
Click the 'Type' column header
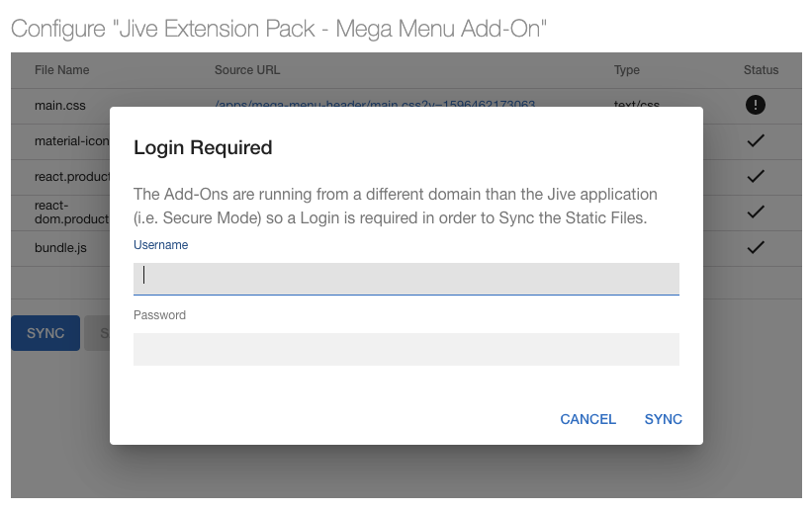(627, 70)
